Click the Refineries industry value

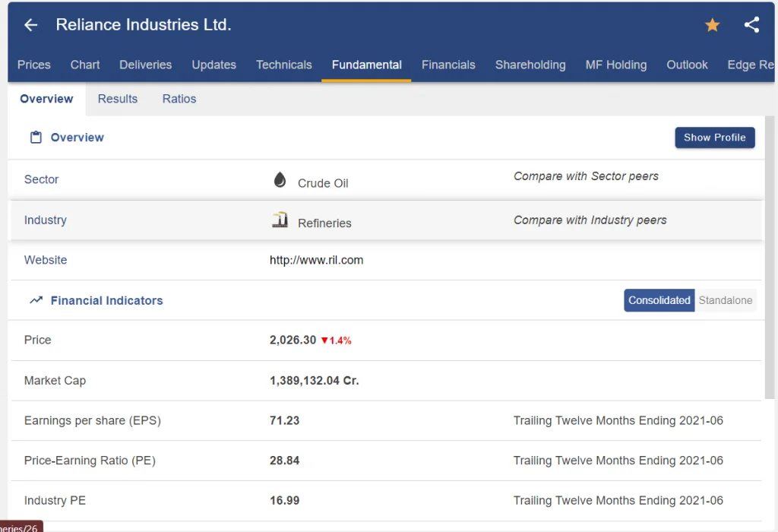click(x=324, y=223)
